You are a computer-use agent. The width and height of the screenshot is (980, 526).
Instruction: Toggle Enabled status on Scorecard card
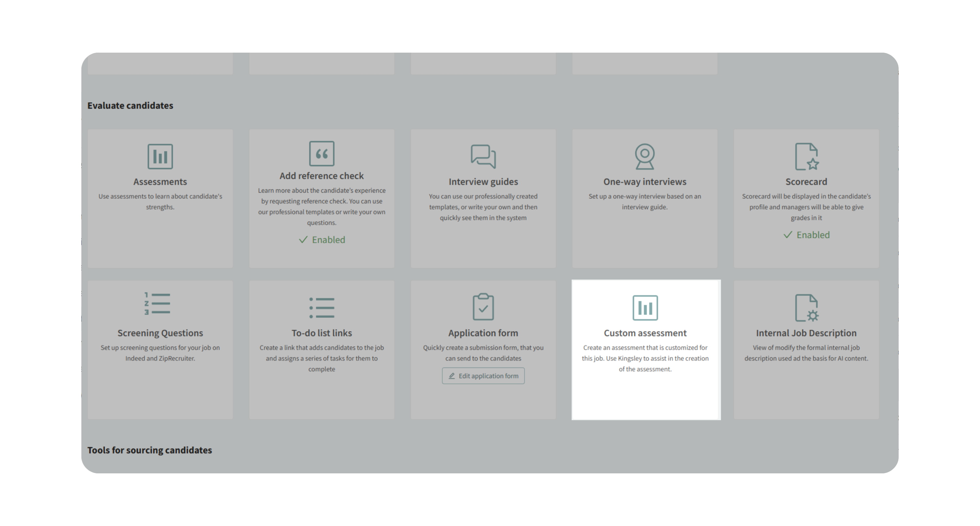[807, 235]
